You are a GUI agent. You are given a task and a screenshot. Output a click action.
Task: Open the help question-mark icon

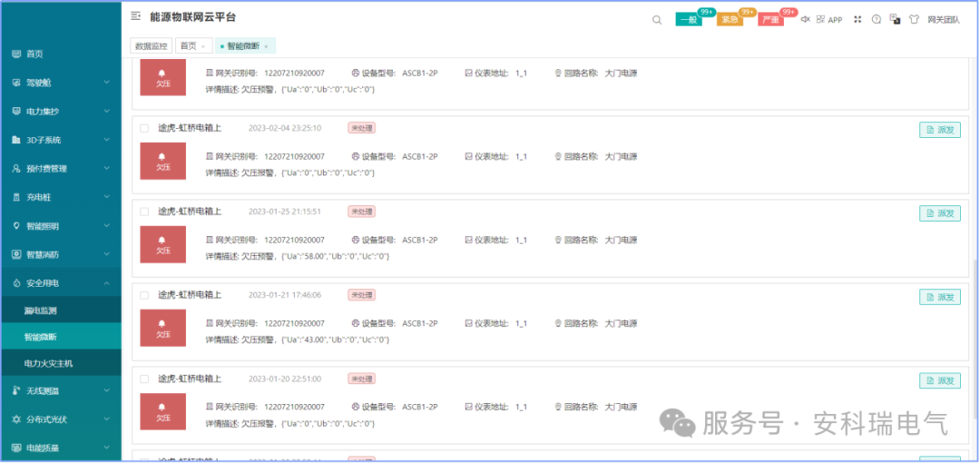pos(877,19)
